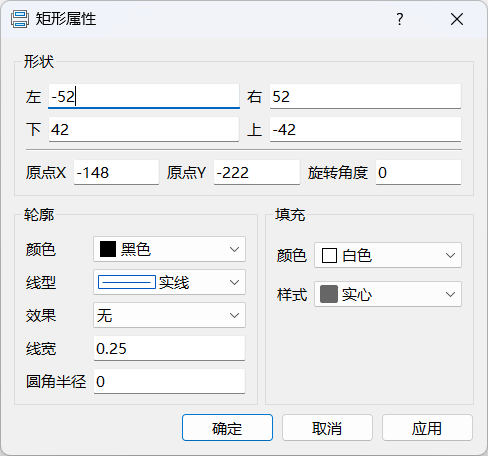
Task: Click the 原点Y label text
Action: tap(187, 173)
